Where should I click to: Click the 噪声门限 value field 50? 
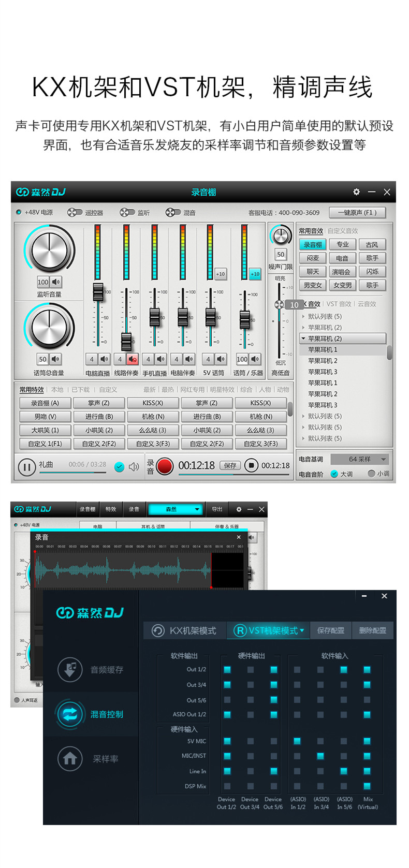pos(281,254)
